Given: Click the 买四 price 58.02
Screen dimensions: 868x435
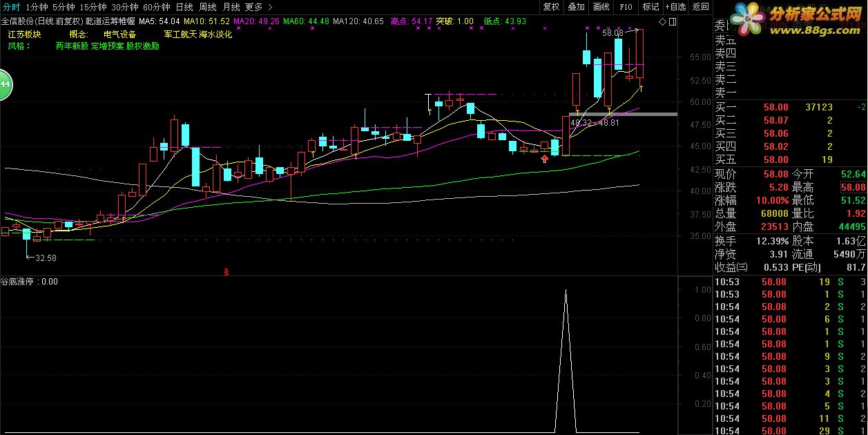Looking at the screenshot, I should coord(775,146).
